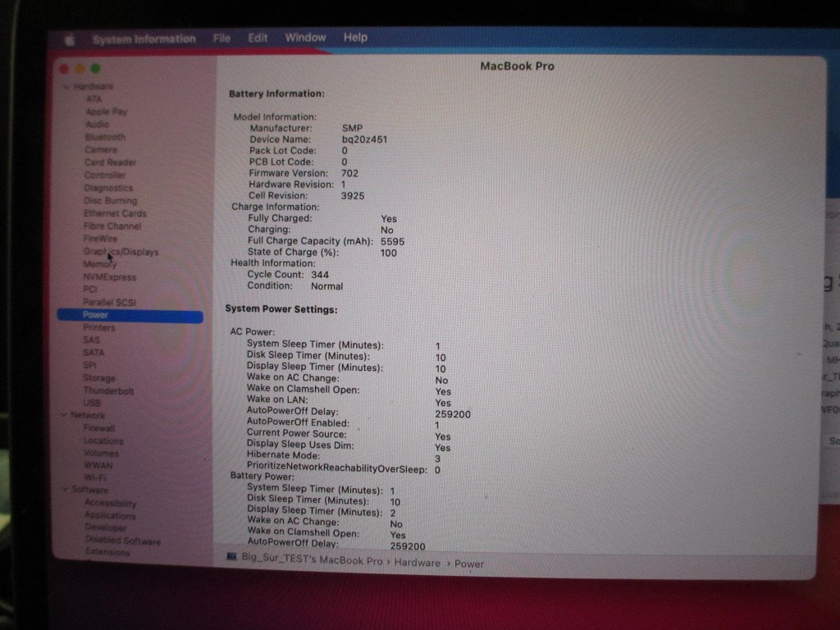Screen dimensions: 840x630
Task: Select Thunderbolt in the sidebar
Action: click(109, 391)
